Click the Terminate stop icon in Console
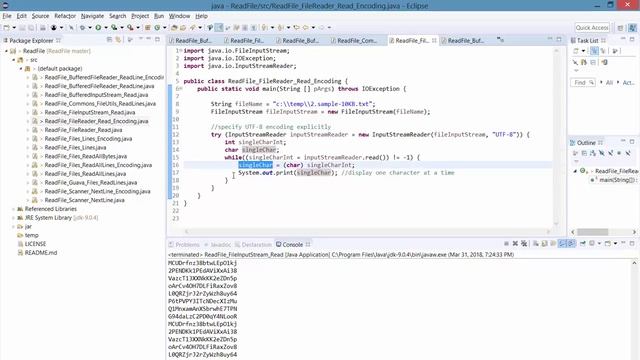 pyautogui.click(x=506, y=244)
